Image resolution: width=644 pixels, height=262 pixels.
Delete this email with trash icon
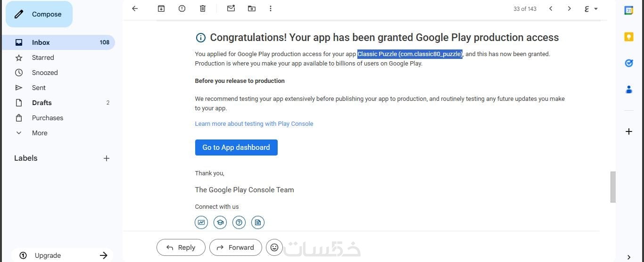(203, 8)
